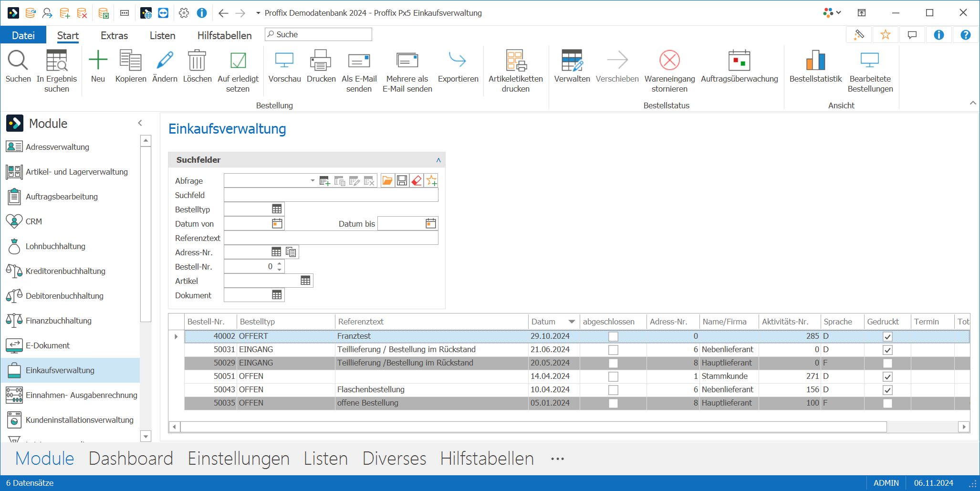Screen dimensions: 980x491
Task: Click the Artikeletiketten drucken icon
Action: coord(515,61)
